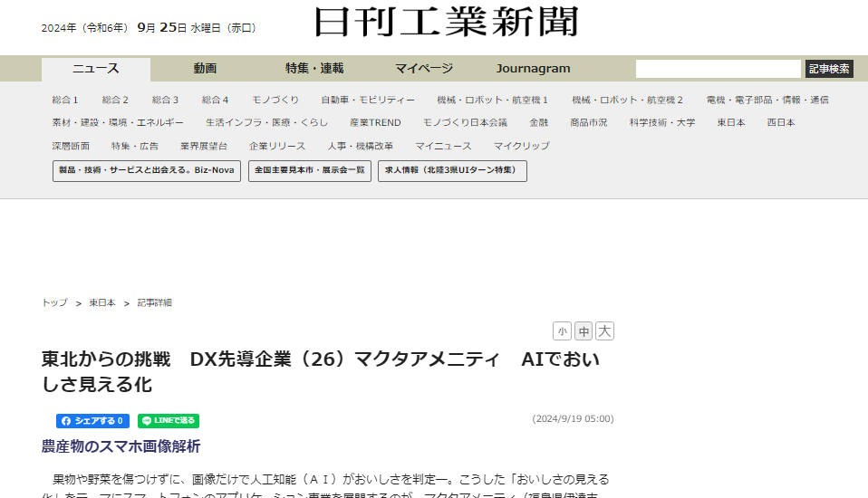Click the article headline 東北からの挑戦
This screenshot has width=868, height=498.
pyautogui.click(x=321, y=372)
